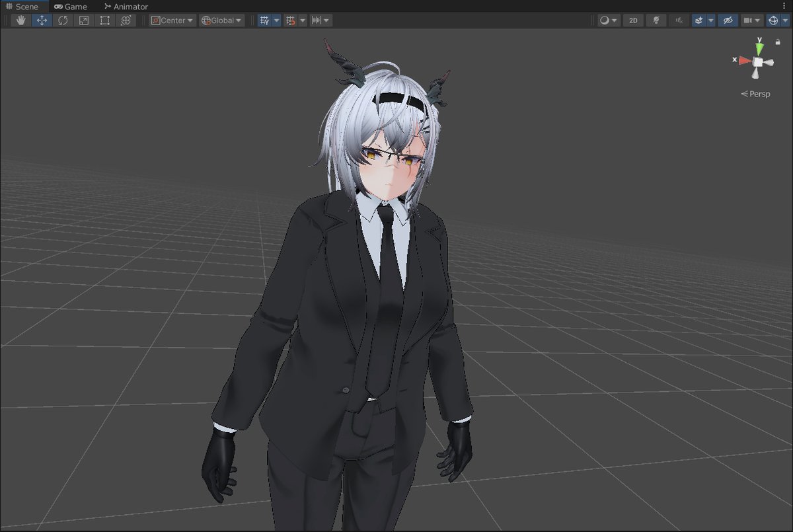Toggle Gizmos display
The width and height of the screenshot is (793, 532).
(x=773, y=20)
